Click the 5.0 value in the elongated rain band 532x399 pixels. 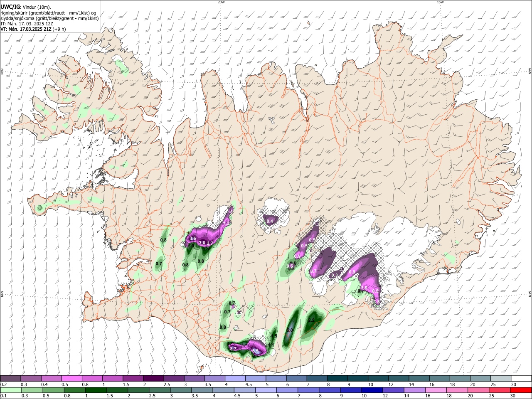[290, 330]
